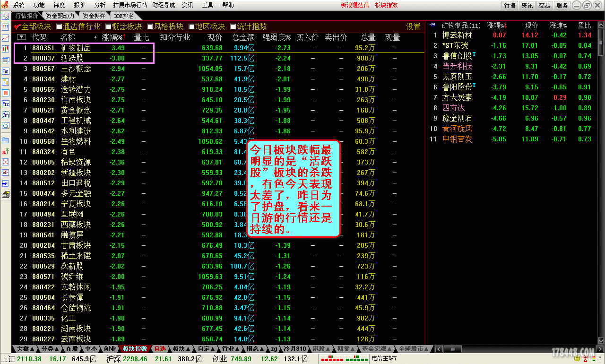Viewport: 605px width, 364px height.
Task: Expand the 分类 bottom tab menu
Action: click(51, 349)
